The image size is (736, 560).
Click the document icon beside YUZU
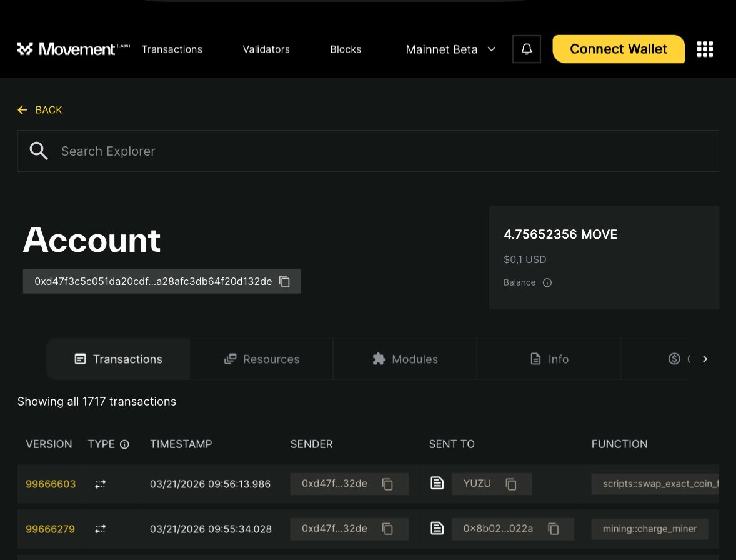pyautogui.click(x=437, y=483)
